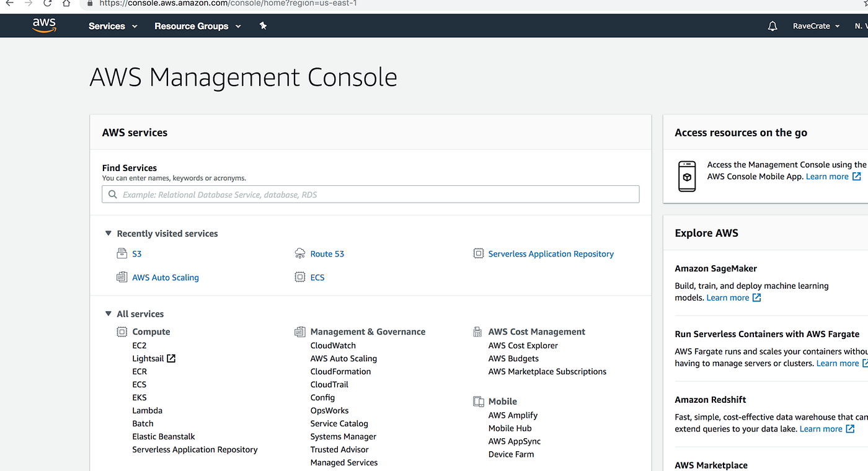The height and width of the screenshot is (471, 868).
Task: Click Learn more for Amazon SageMaker
Action: click(729, 297)
